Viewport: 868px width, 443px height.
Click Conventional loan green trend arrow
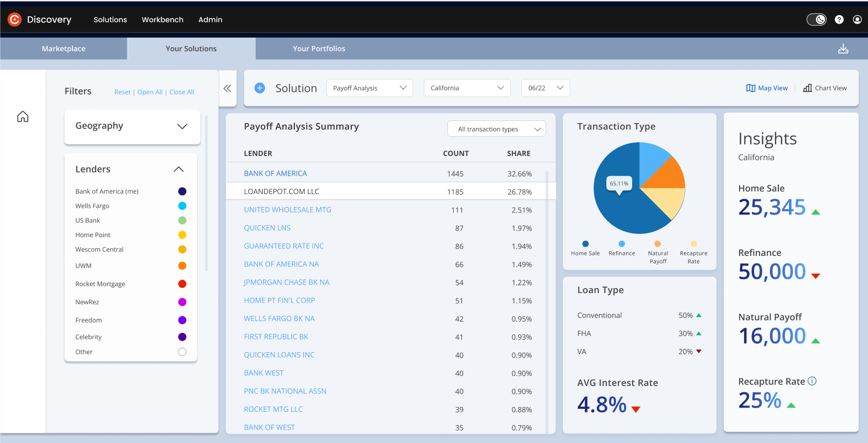tap(699, 316)
